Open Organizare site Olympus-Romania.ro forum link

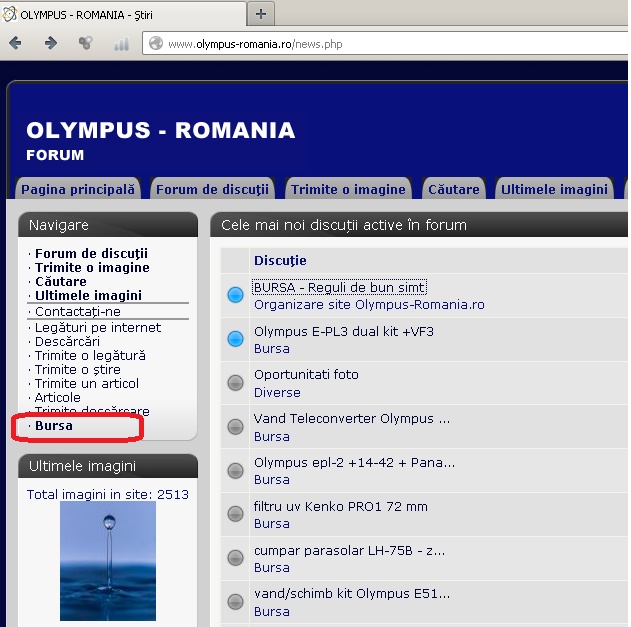369,305
